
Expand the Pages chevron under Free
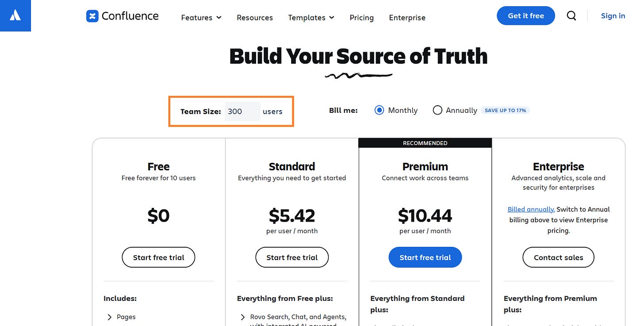110,317
